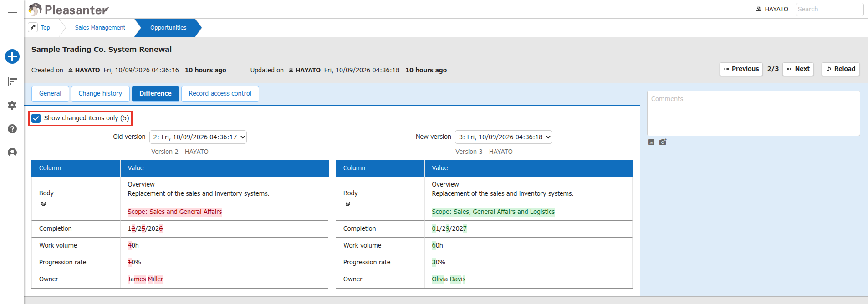This screenshot has height=304, width=868.
Task: Click the insert image icon below Comments
Action: [x=651, y=142]
